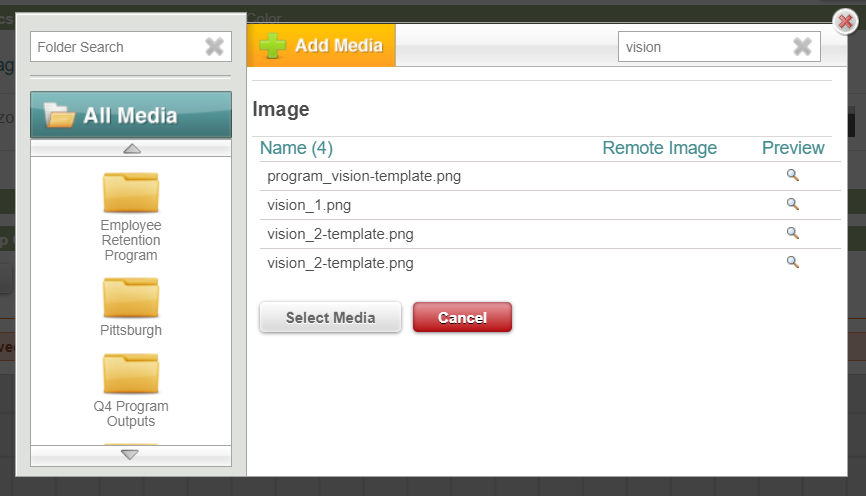Open preview magnifier for third row vision_2-template.png
Screen dimensions: 866x496
(793, 233)
